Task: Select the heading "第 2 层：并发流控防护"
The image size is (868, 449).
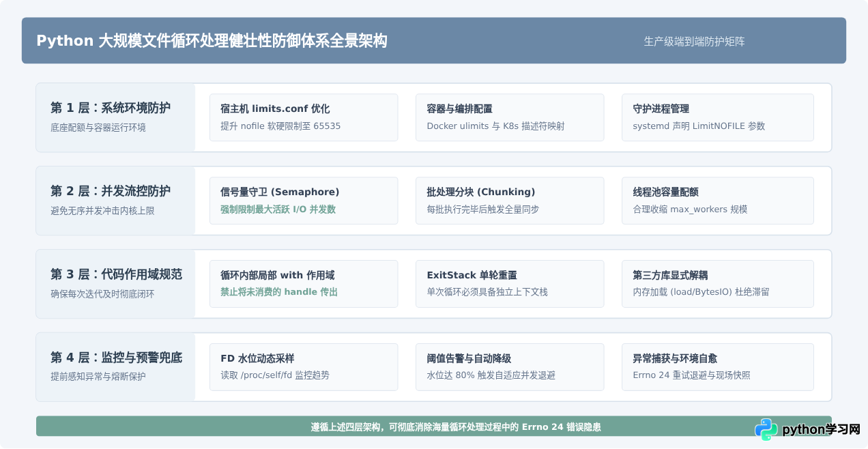Action: pyautogui.click(x=111, y=191)
